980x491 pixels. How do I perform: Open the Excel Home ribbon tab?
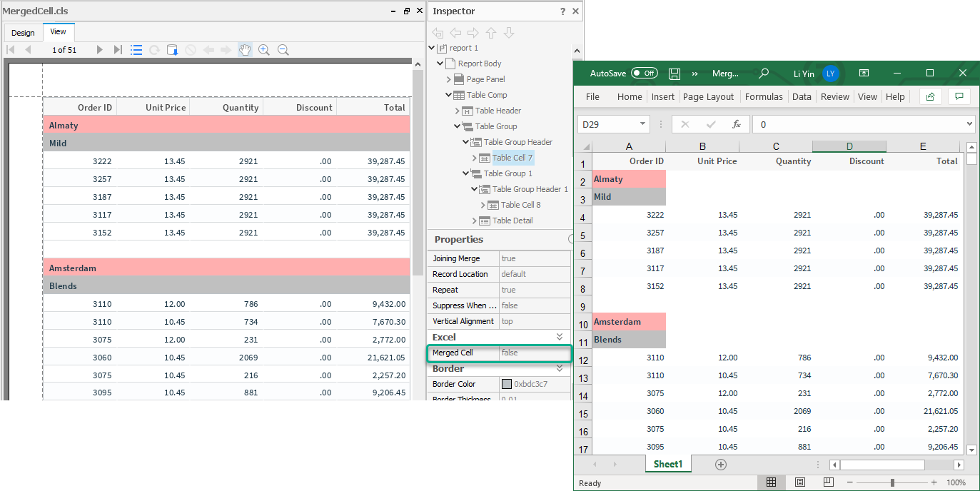630,96
